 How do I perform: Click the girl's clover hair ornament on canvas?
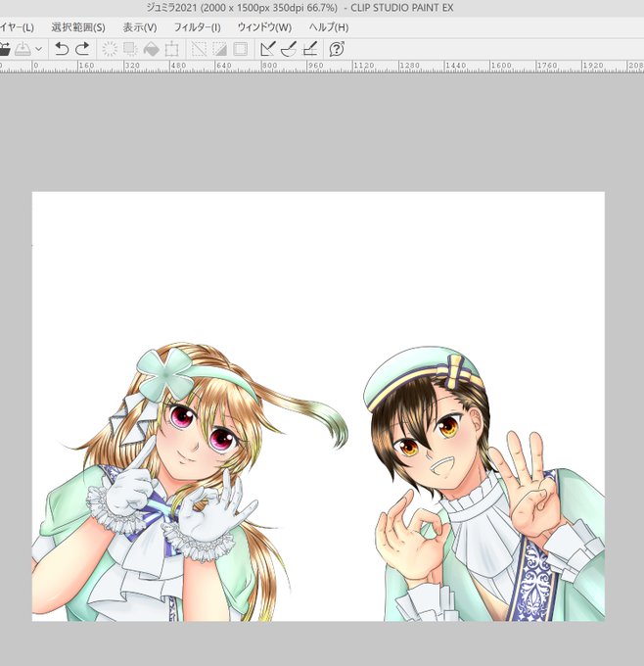(165, 374)
